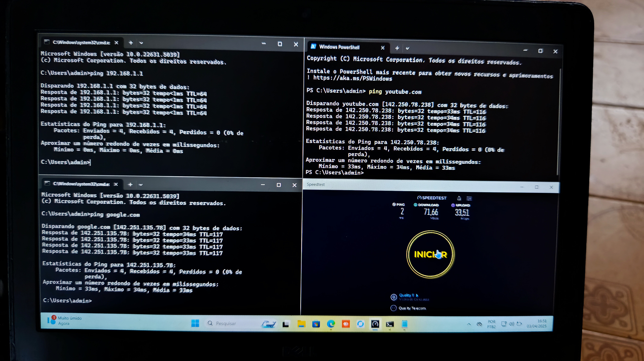Open new-tab dropdown in top-left cmd window
644x361 pixels.
141,43
